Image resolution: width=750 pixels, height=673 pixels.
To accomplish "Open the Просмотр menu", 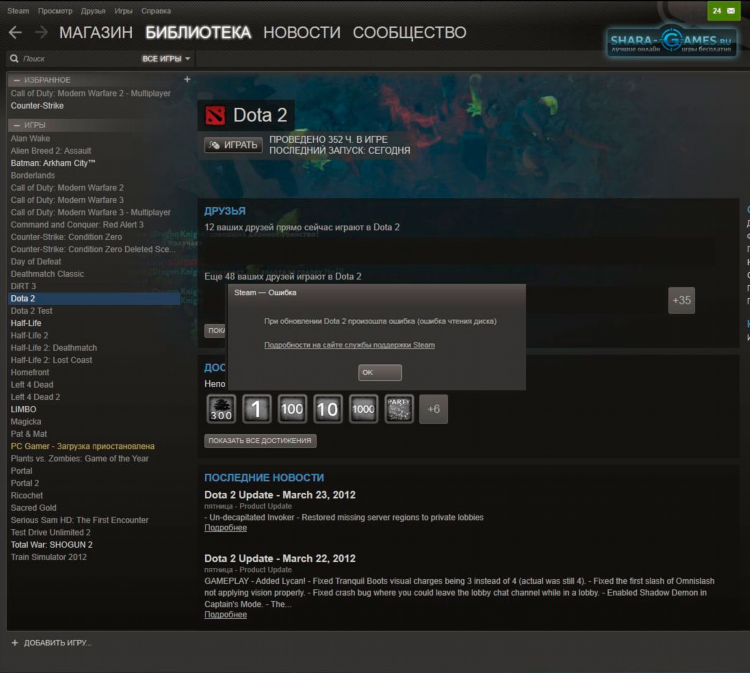I will (x=55, y=11).
